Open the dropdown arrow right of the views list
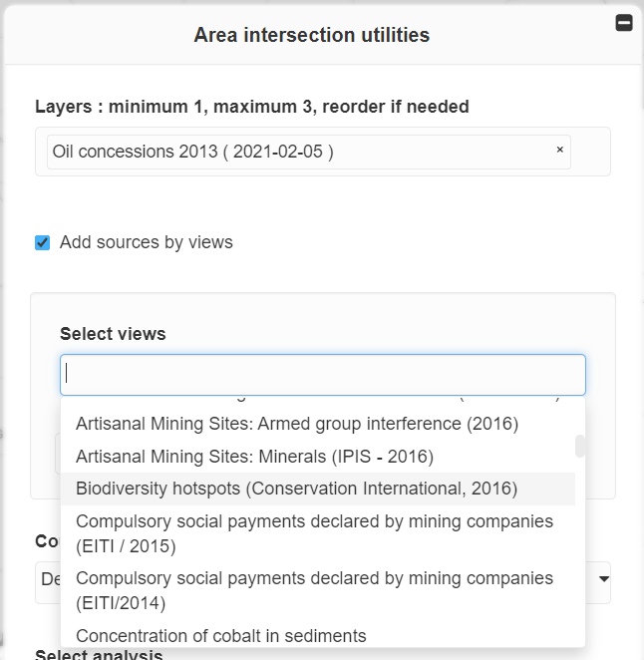Screen dimensions: 644x660 [602, 578]
